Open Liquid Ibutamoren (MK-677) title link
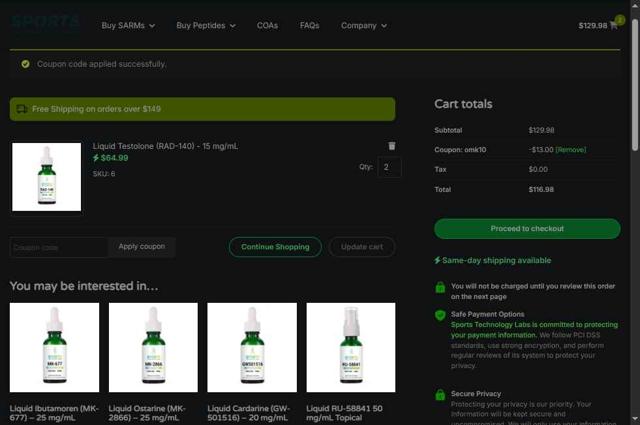 [54, 413]
